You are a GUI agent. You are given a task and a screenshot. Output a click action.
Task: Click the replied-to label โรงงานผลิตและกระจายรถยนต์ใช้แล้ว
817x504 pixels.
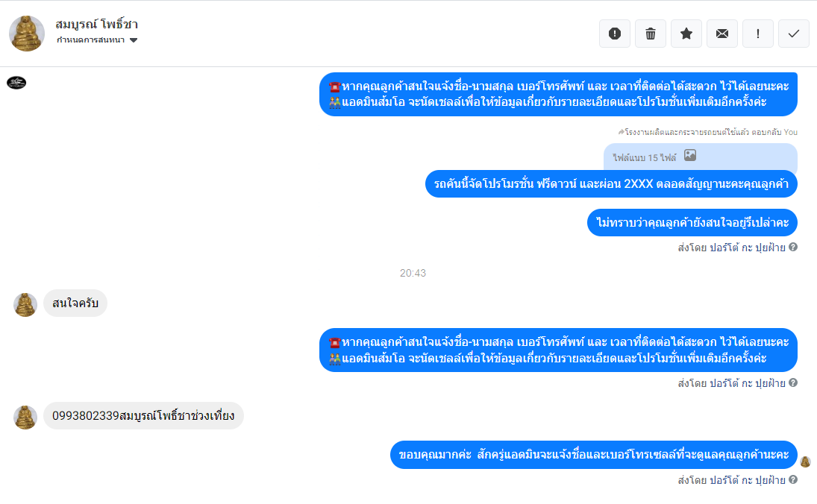click(686, 132)
